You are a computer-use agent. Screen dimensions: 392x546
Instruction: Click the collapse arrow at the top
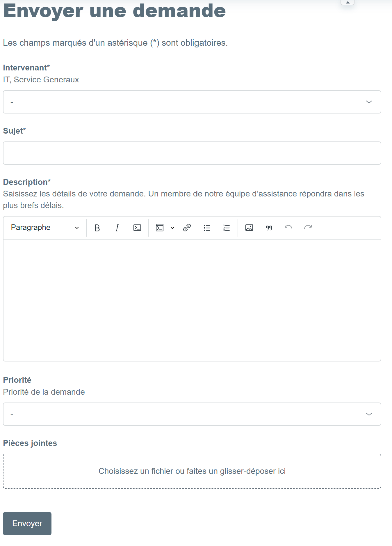(348, 2)
